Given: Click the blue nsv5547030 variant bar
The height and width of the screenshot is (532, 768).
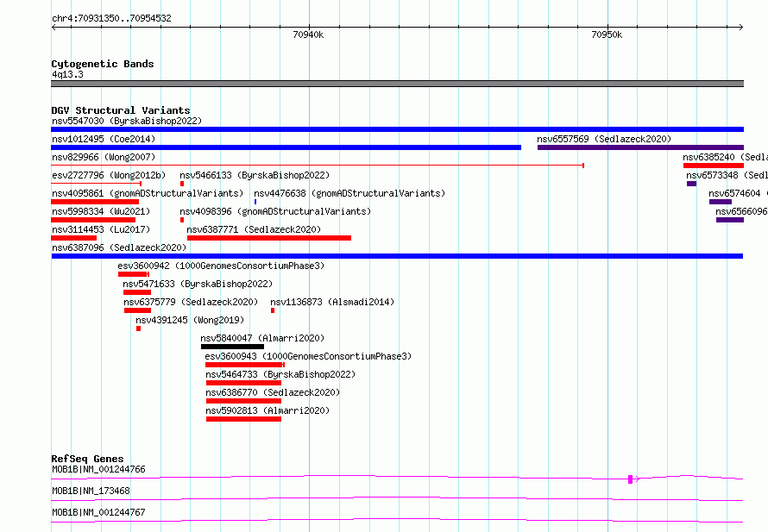Looking at the screenshot, I should coord(397,129).
